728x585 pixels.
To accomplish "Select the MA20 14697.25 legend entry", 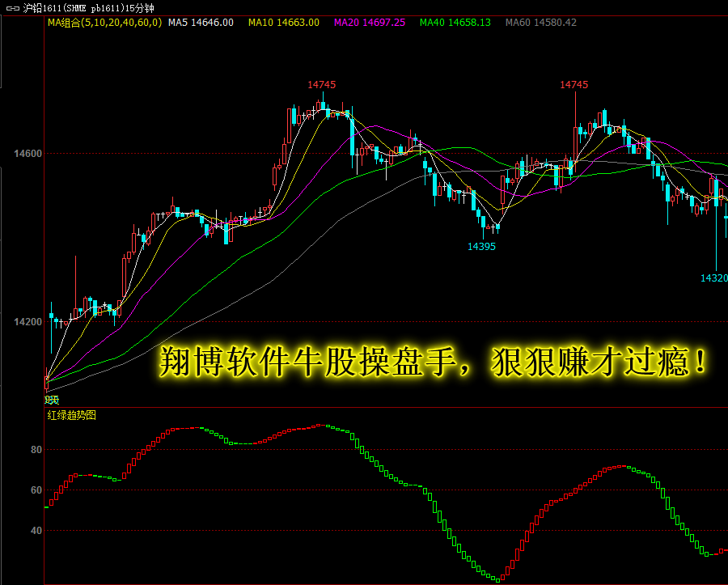I will pos(370,23).
